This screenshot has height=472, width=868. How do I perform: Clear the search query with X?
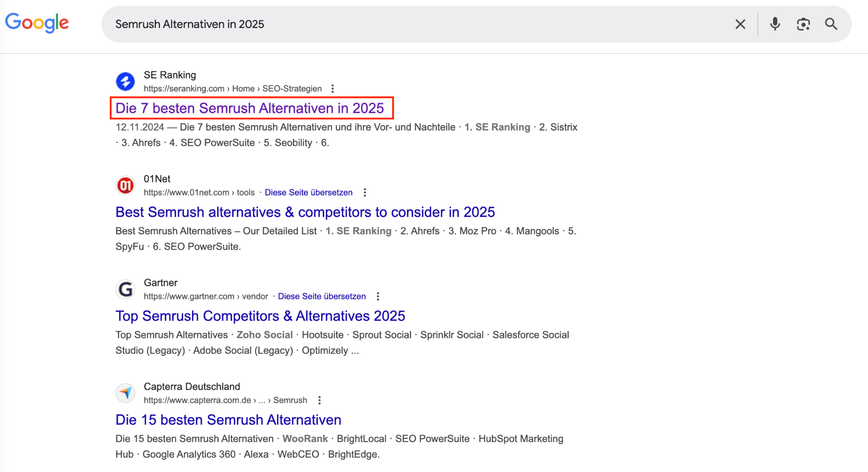pos(740,24)
